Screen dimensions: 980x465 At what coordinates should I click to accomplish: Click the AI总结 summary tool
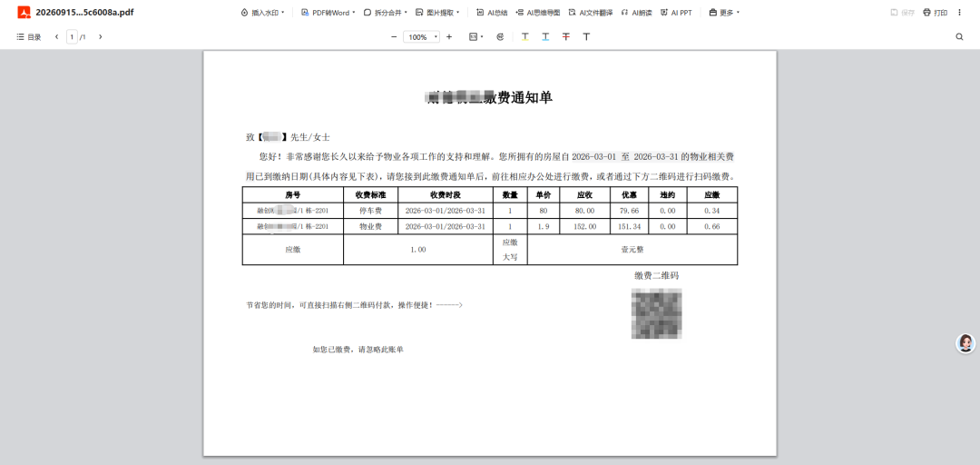point(492,13)
